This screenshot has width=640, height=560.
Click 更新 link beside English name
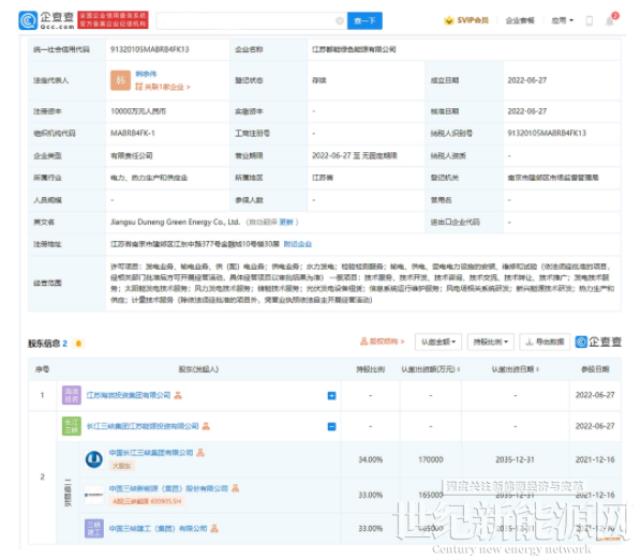(286, 222)
